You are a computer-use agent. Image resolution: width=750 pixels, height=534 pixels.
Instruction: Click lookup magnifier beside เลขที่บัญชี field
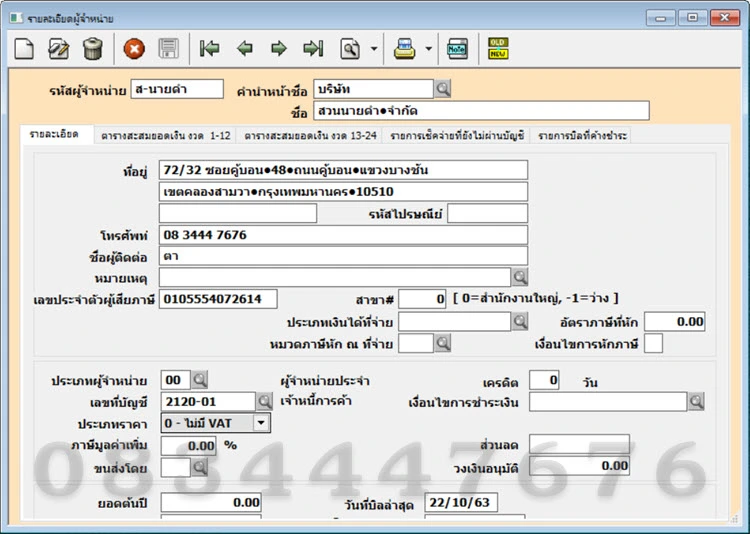(264, 401)
